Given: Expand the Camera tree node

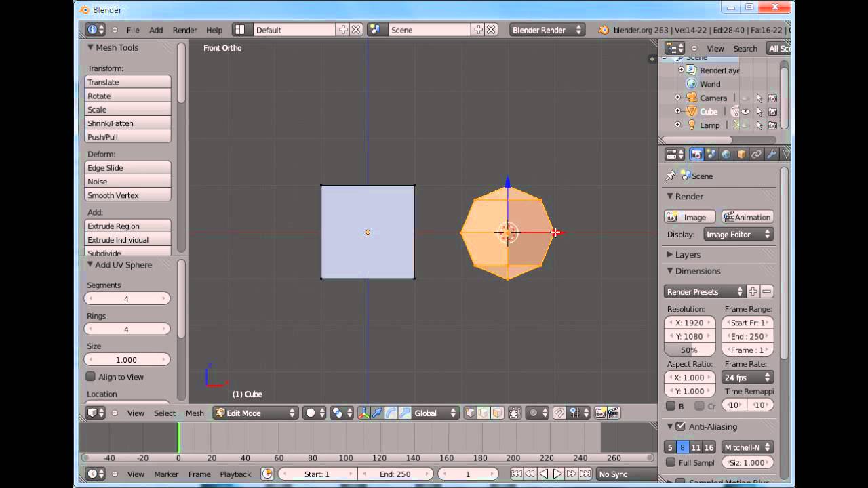Looking at the screenshot, I should pyautogui.click(x=677, y=98).
